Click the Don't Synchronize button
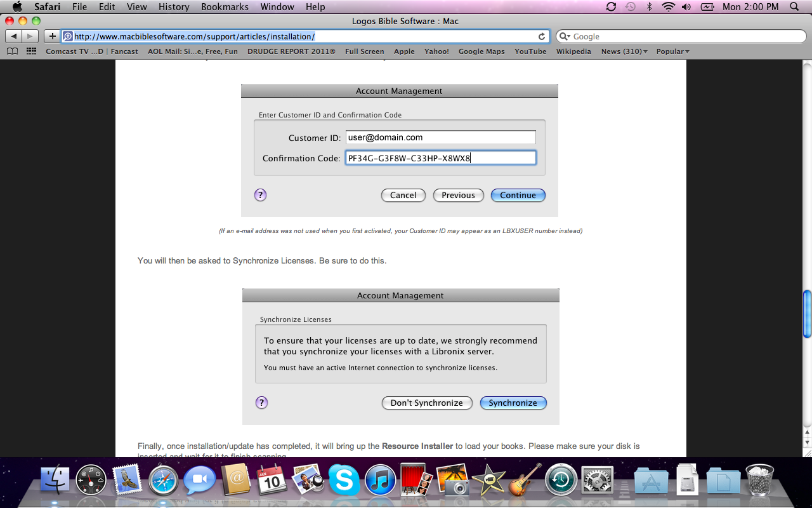 (427, 403)
